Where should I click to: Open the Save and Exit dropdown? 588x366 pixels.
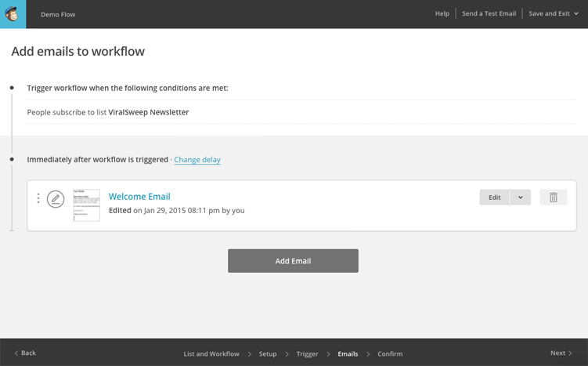(x=553, y=13)
